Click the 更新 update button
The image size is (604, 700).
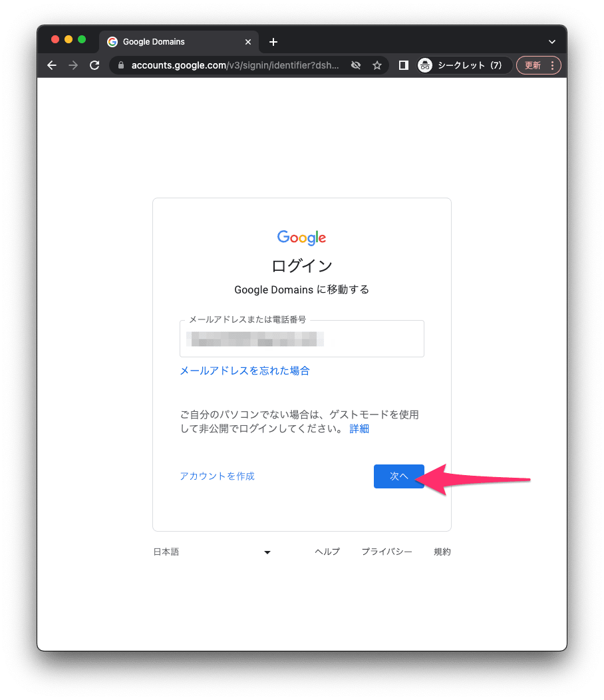[x=533, y=65]
